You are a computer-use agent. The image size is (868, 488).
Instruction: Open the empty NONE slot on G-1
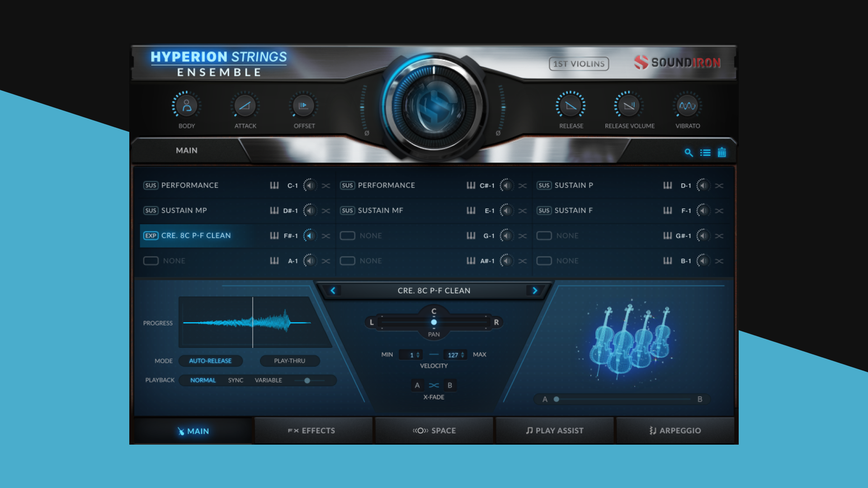click(371, 236)
